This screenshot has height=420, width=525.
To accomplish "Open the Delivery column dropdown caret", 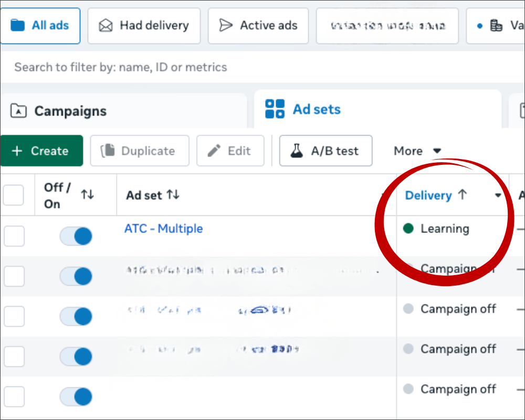I will pyautogui.click(x=498, y=195).
